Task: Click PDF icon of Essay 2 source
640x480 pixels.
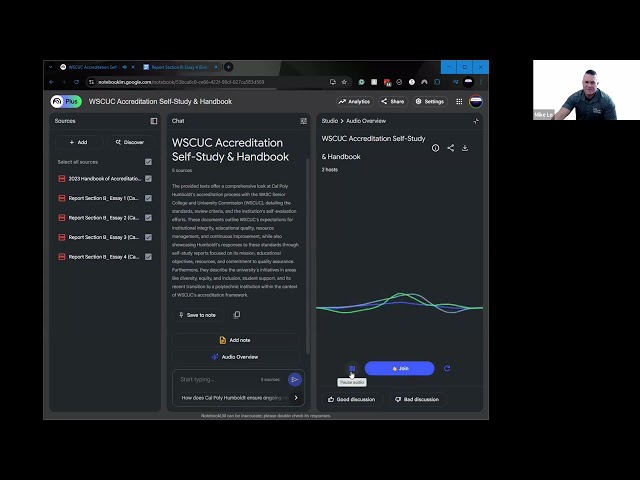Action: 62,218
